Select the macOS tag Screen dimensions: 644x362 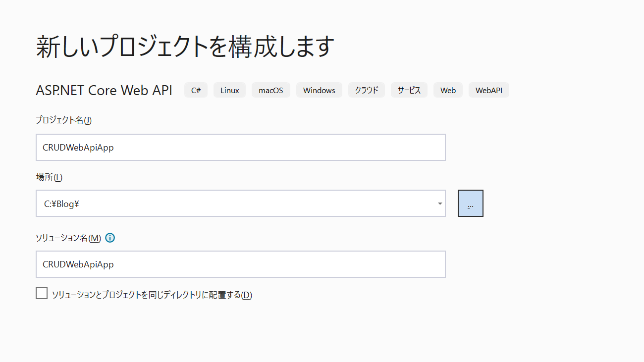point(271,90)
